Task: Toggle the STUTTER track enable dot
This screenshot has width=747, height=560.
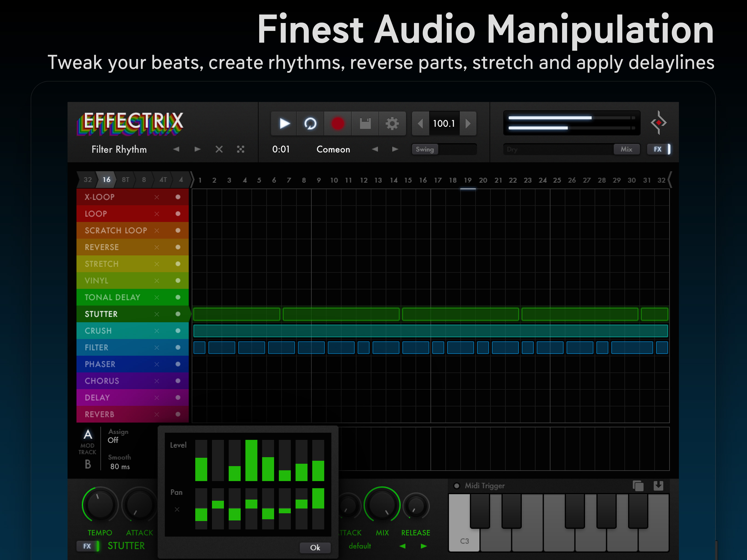Action: (178, 314)
